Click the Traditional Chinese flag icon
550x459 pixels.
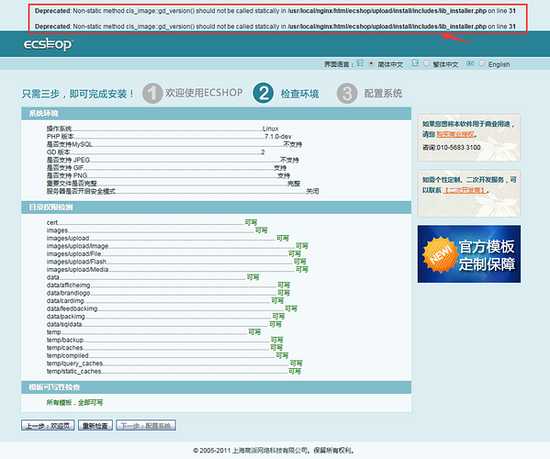coord(415,63)
